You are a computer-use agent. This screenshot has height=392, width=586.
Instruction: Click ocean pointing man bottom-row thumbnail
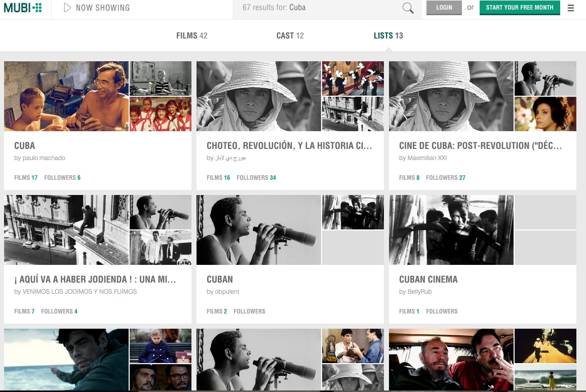coord(66,360)
